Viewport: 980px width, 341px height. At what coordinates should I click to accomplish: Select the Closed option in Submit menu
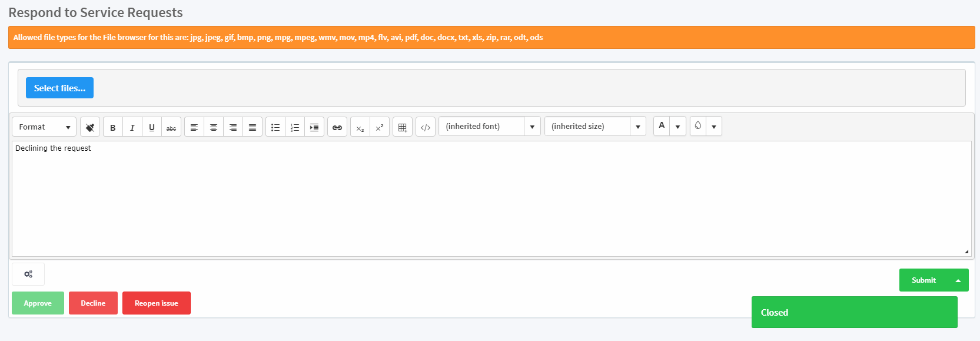pos(853,313)
